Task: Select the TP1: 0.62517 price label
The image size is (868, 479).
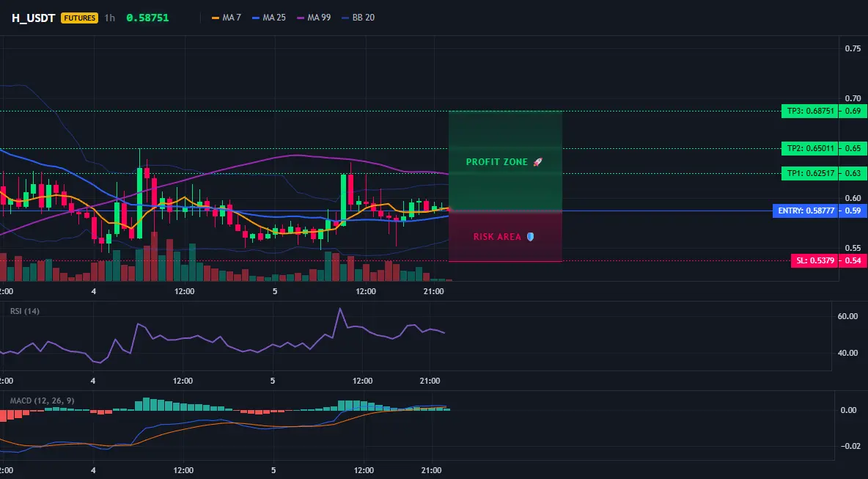Action: (x=810, y=173)
